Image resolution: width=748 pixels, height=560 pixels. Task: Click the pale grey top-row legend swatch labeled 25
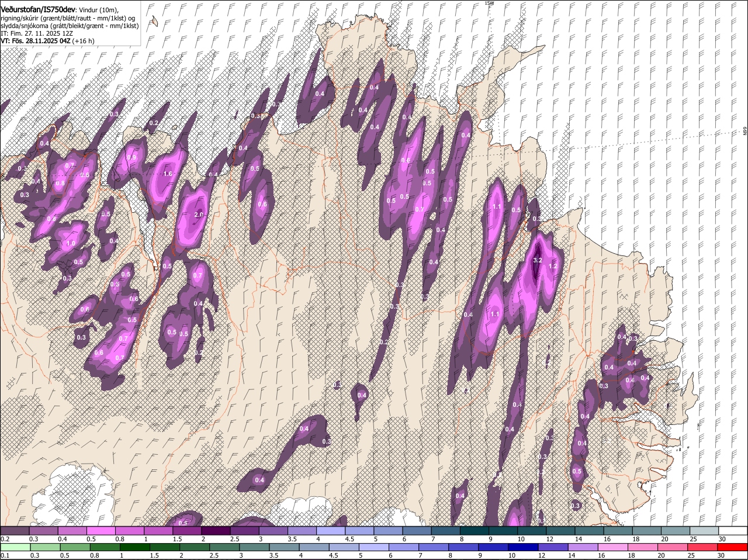tap(704, 531)
